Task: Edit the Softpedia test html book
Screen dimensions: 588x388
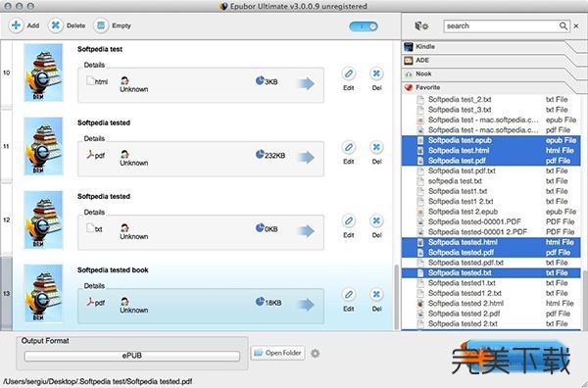Action: (x=348, y=73)
